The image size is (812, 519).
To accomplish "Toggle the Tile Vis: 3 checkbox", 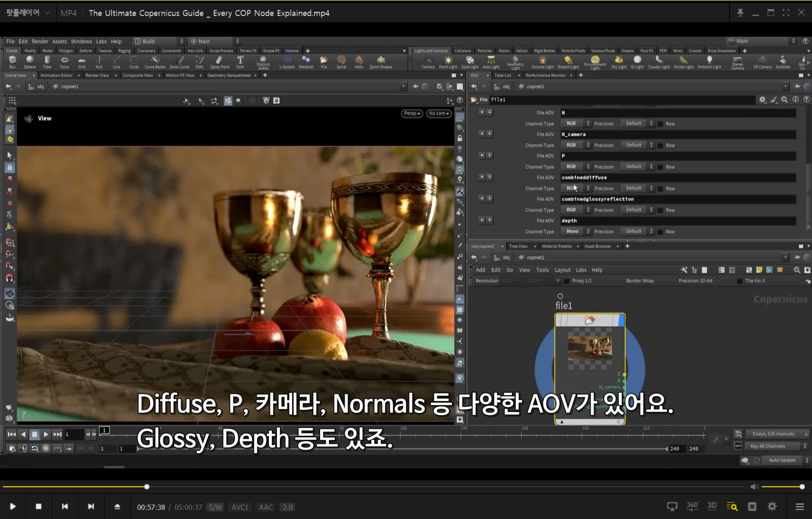I will 740,281.
